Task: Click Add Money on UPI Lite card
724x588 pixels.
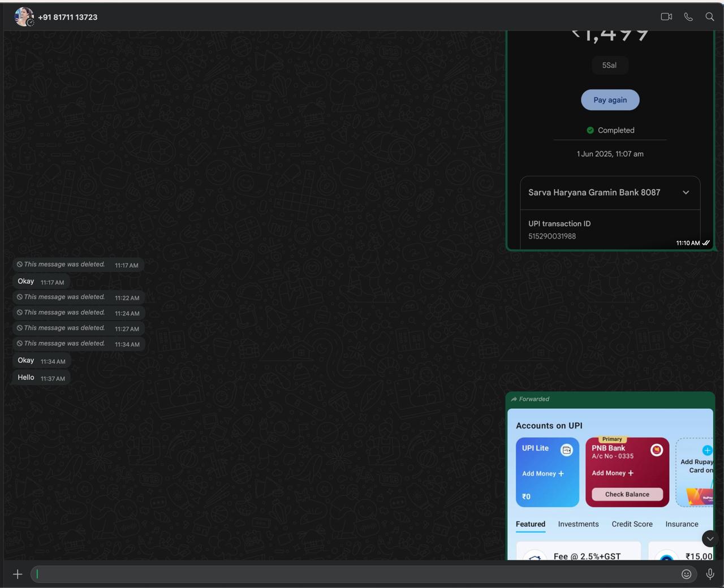Action: [x=543, y=474]
